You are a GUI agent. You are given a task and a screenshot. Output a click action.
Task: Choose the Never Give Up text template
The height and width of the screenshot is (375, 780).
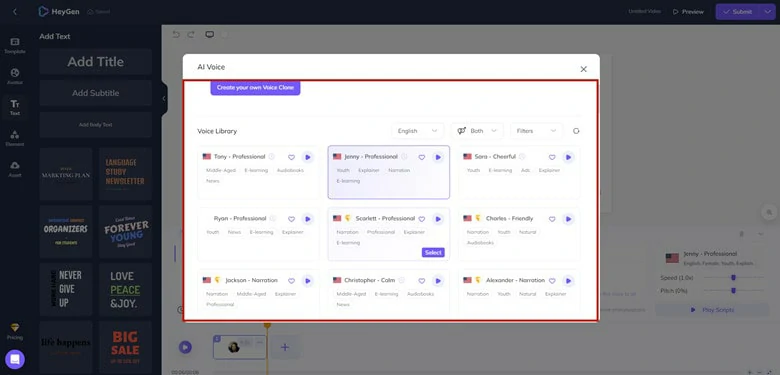pyautogui.click(x=66, y=289)
